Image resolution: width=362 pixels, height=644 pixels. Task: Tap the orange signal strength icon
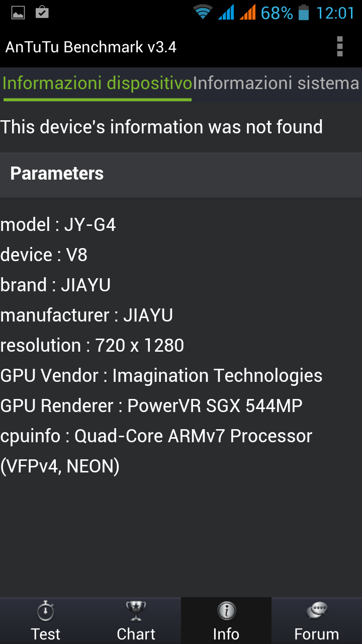(248, 12)
